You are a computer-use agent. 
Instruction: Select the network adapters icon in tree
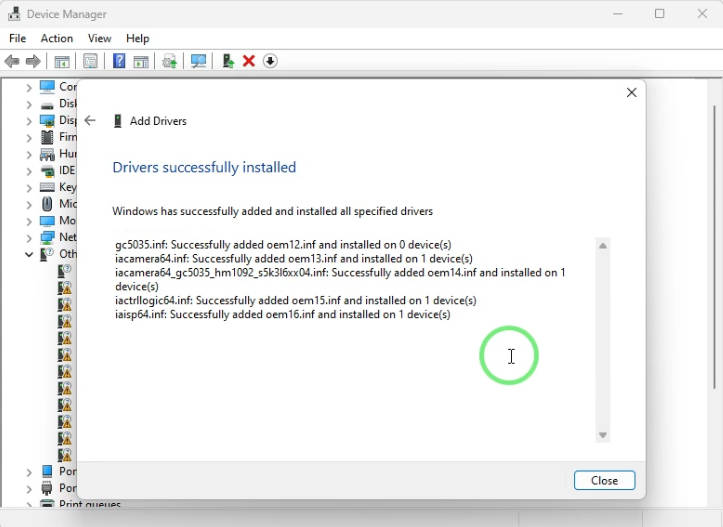(x=47, y=237)
